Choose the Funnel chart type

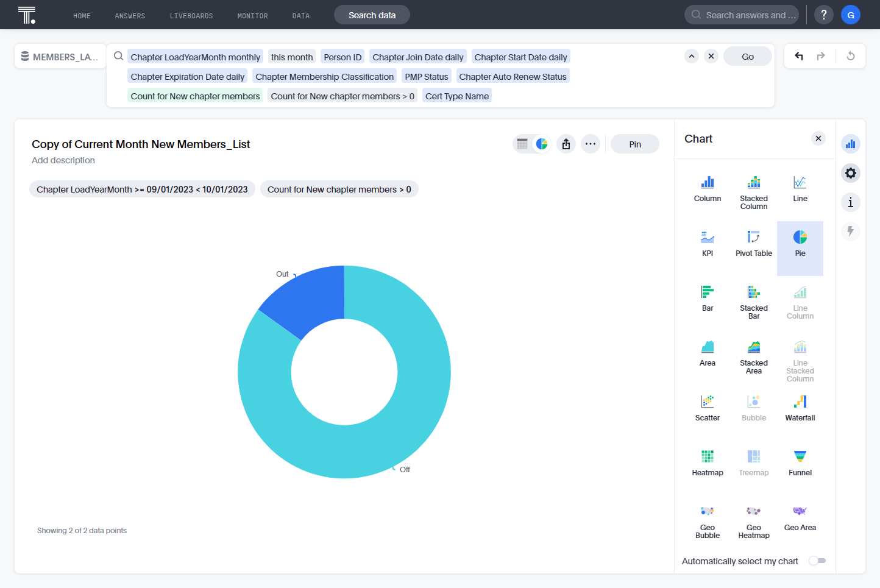(x=800, y=463)
